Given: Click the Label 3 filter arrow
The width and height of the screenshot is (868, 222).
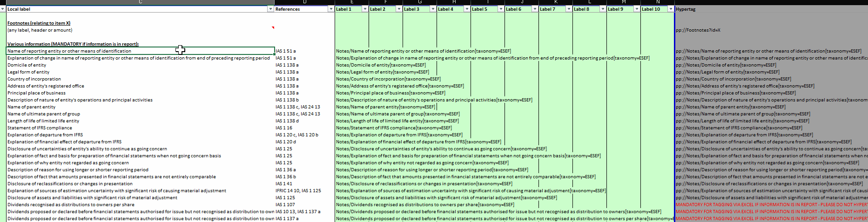Looking at the screenshot, I should pos(433,9).
